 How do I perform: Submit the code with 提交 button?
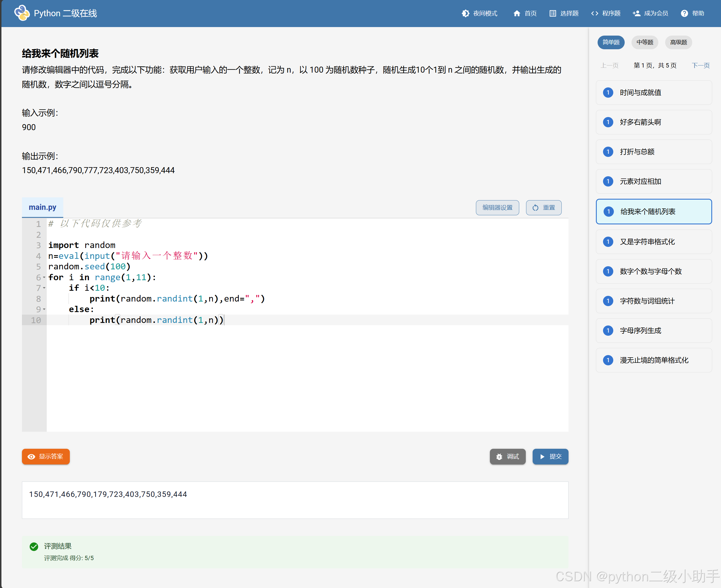coord(550,456)
